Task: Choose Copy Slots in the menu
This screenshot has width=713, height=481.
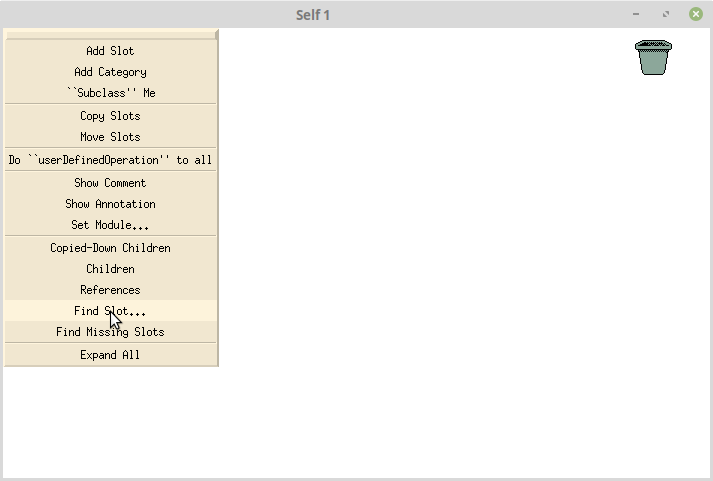Action: pyautogui.click(x=110, y=116)
